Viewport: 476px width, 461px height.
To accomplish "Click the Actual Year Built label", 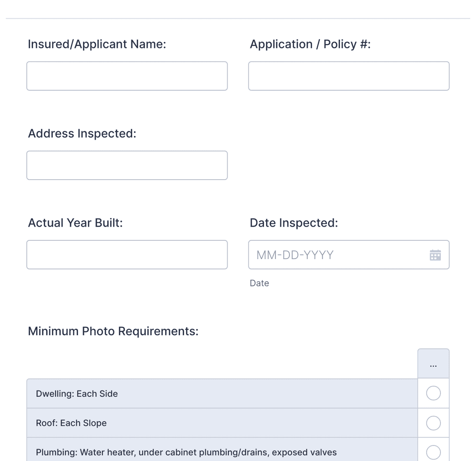I will tap(75, 223).
